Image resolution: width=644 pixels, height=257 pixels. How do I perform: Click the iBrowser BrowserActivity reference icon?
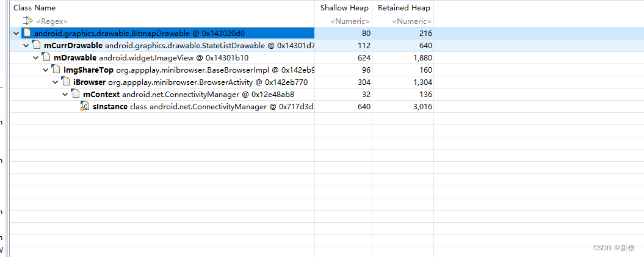tap(66, 82)
